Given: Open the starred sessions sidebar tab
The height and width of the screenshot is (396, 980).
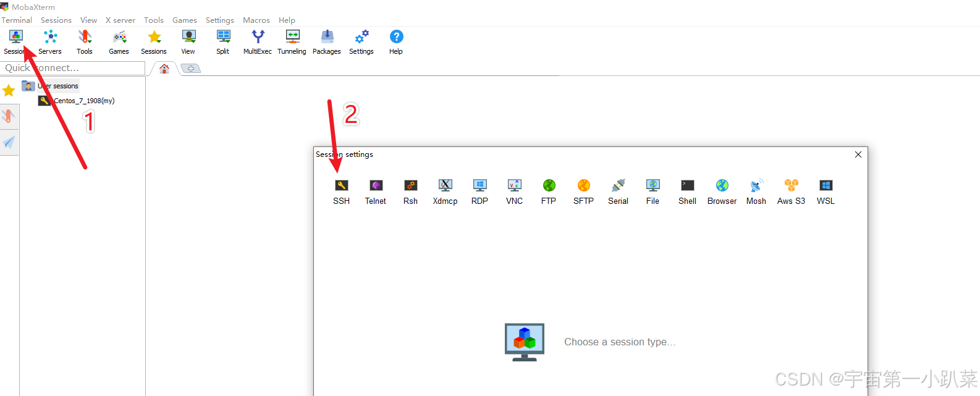Looking at the screenshot, I should click(9, 91).
